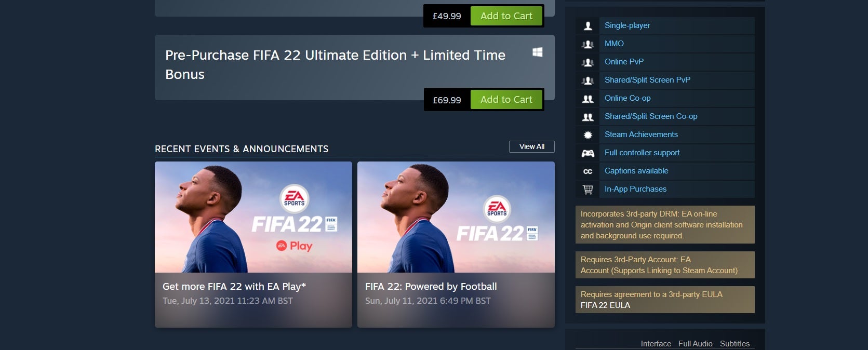Click the Online Co-op players icon
The height and width of the screenshot is (350, 868).
[x=587, y=99]
